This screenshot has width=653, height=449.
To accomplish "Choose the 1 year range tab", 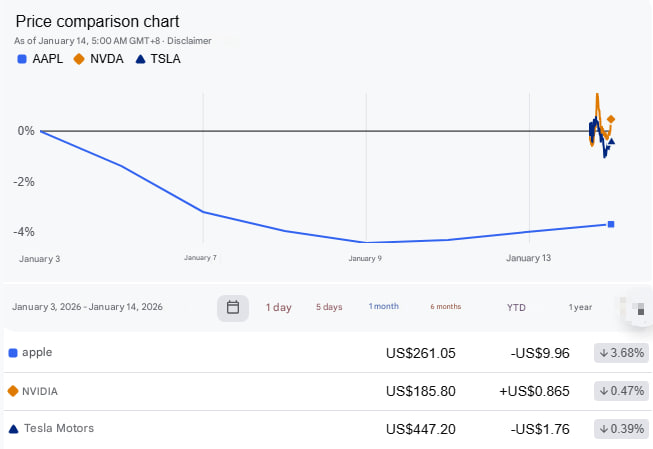I will click(580, 307).
